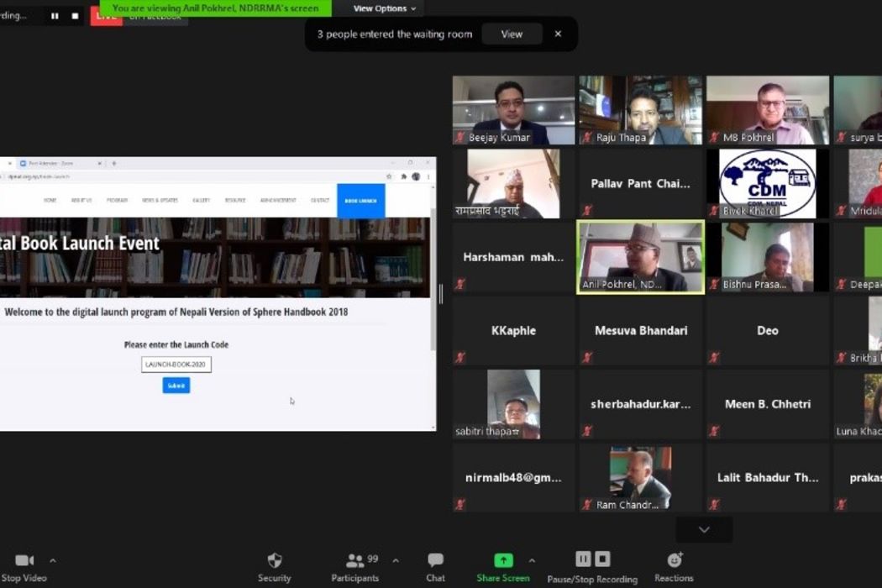Viewport: 882px width, 588px height.
Task: Click the shared-screen panel divider handle
Action: [x=441, y=294]
